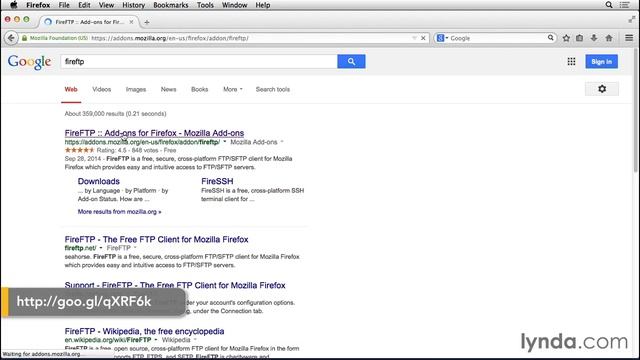Expand the arrow beside en.wikipedia.org URL
This screenshot has height=360, width=640.
(x=156, y=340)
